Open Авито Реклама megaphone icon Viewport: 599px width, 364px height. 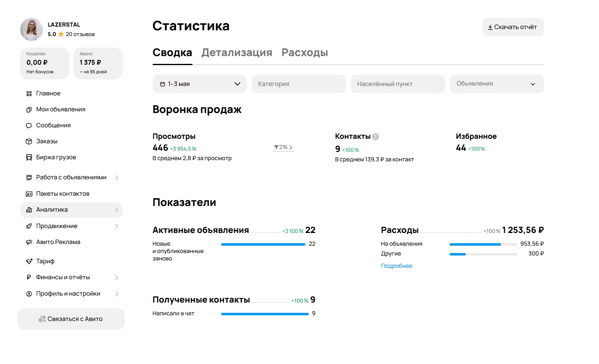(29, 242)
